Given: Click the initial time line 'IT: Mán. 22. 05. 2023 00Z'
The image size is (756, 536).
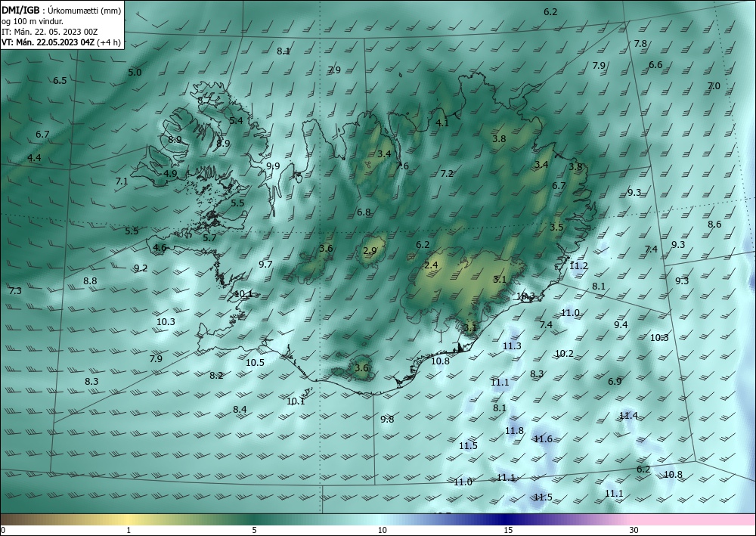Looking at the screenshot, I should tap(49, 32).
